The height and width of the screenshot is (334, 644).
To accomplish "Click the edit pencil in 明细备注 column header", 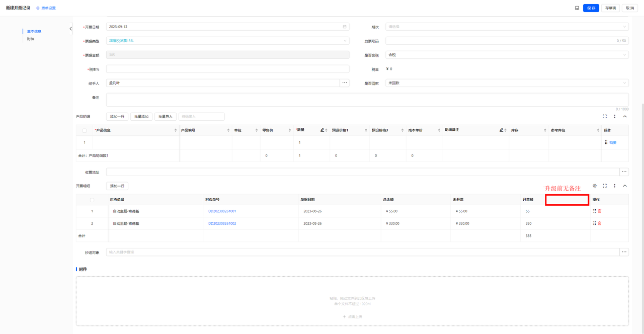I will (501, 130).
